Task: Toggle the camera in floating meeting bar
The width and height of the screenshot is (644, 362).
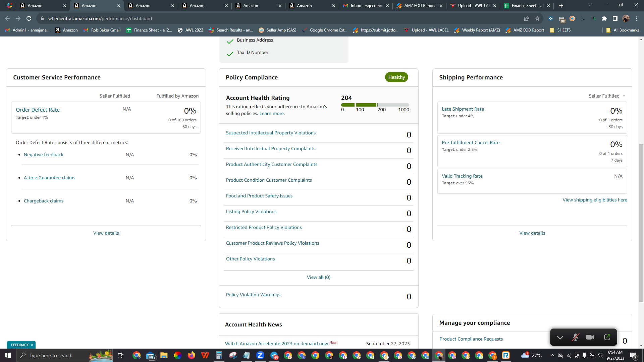Action: click(590, 337)
